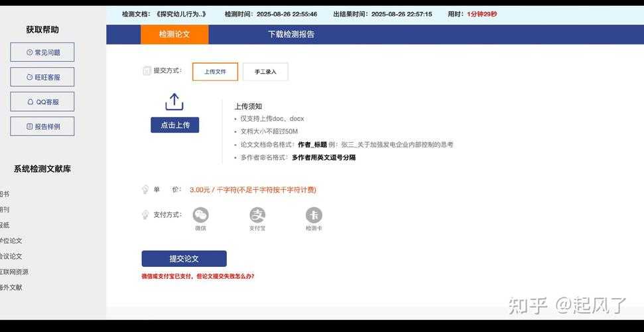The width and height of the screenshot is (644, 332).
Task: Choose 支付宝 Alipay payment icon
Action: click(257, 214)
